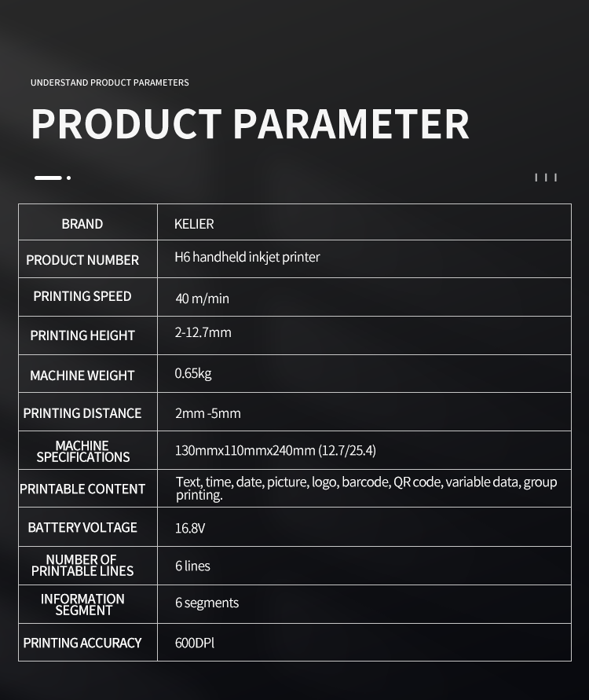The image size is (589, 700).
Task: Click the 2mm -5mm printing distance value
Action: click(x=208, y=413)
